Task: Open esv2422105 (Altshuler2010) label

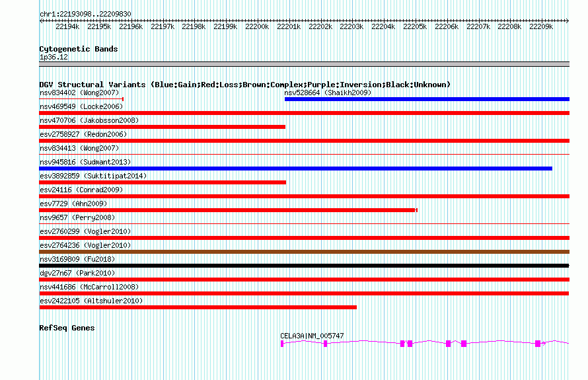Action: pos(91,301)
